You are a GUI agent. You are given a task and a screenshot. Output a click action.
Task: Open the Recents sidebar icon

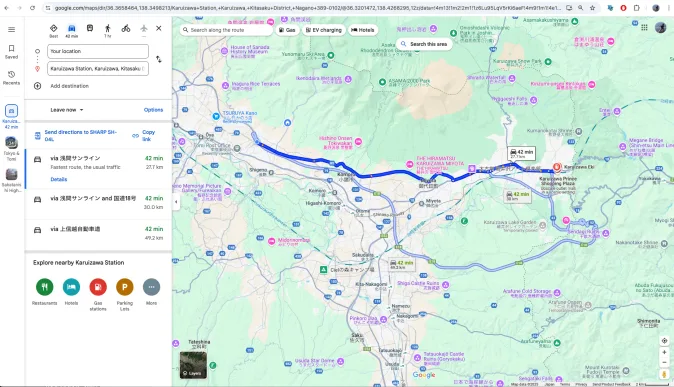(x=12, y=78)
